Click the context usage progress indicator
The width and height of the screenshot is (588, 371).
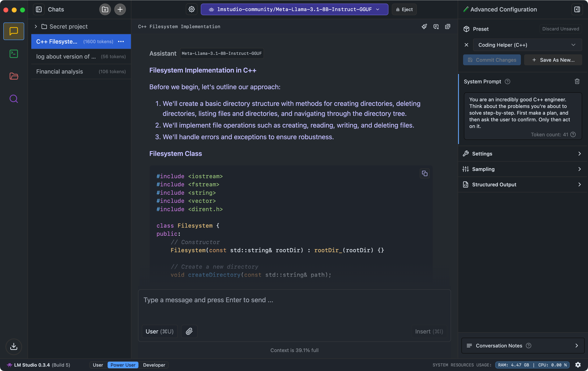(294, 350)
